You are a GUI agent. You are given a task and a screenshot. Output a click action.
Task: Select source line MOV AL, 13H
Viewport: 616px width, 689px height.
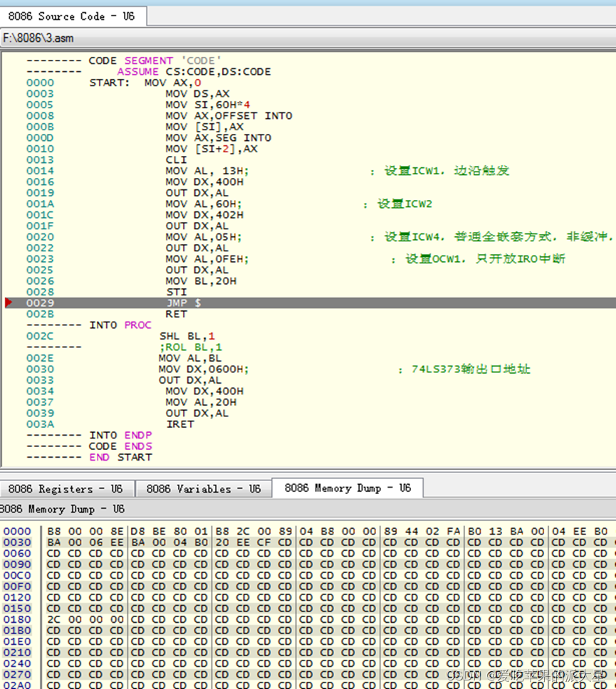click(x=207, y=171)
